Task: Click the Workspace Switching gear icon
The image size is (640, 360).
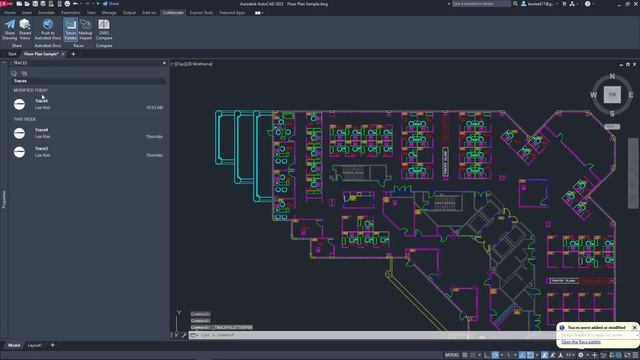Action: (x=581, y=356)
